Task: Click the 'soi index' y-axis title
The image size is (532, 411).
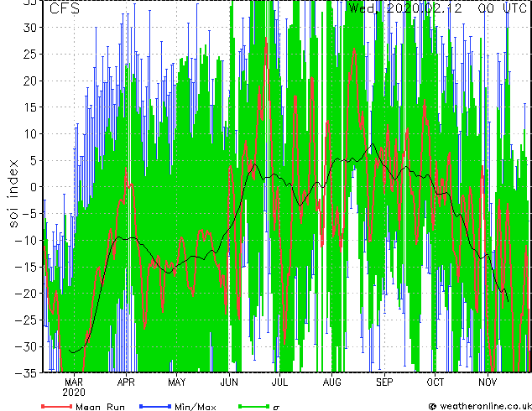Action: coord(13,193)
